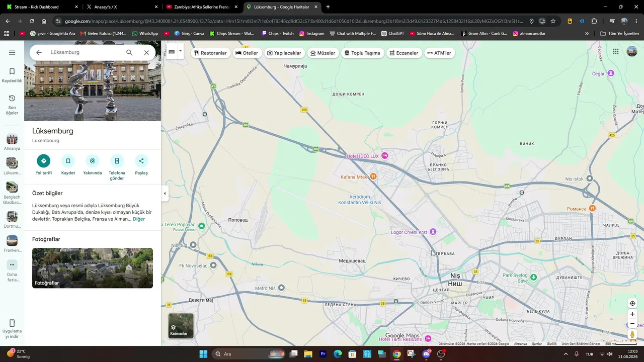The height and width of the screenshot is (362, 644).
Task: Clear the Lüksemburg search
Action: click(146, 52)
